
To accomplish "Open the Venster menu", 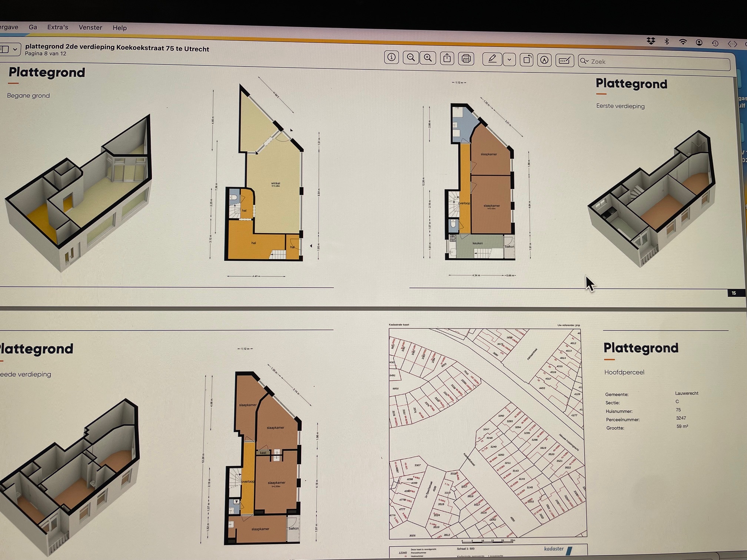I will pyautogui.click(x=90, y=28).
